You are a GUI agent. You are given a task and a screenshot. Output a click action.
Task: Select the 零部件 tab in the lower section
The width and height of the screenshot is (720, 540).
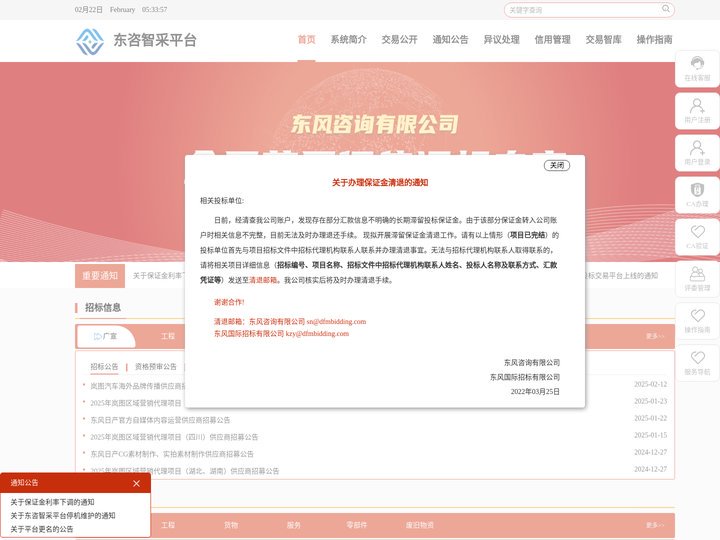pos(357,525)
